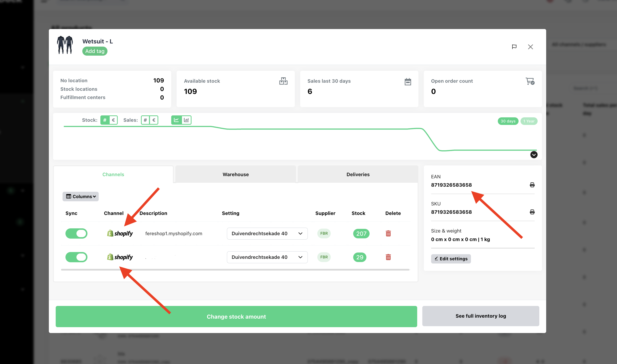Disable sync for fereshop1.myshopify.com channel
The height and width of the screenshot is (364, 617).
coord(76,233)
